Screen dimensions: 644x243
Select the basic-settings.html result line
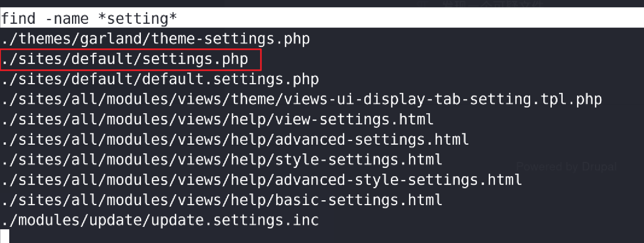[222, 200]
